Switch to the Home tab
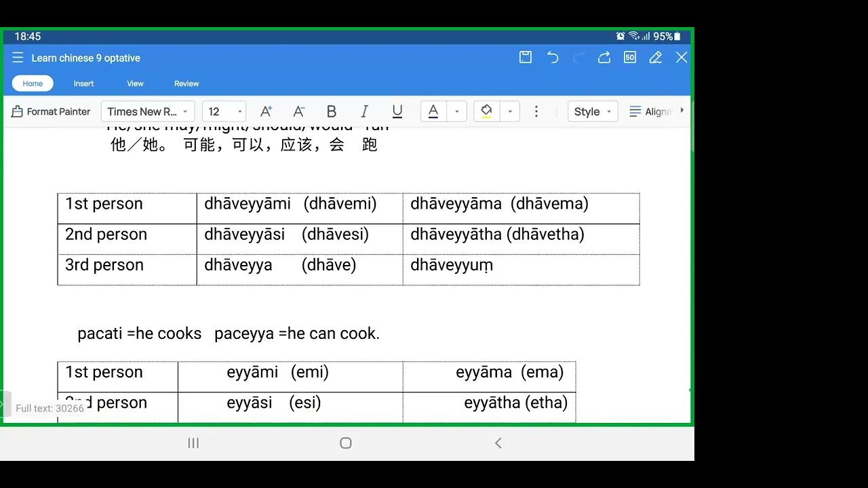Screen dimensions: 868x488 tap(33, 83)
